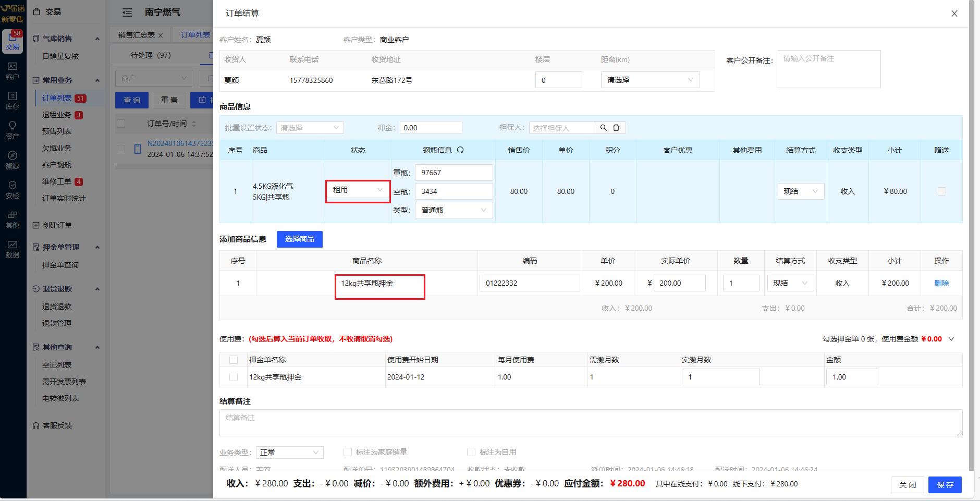The image size is (980, 501).
Task: Click the 保存 button
Action: pyautogui.click(x=945, y=485)
